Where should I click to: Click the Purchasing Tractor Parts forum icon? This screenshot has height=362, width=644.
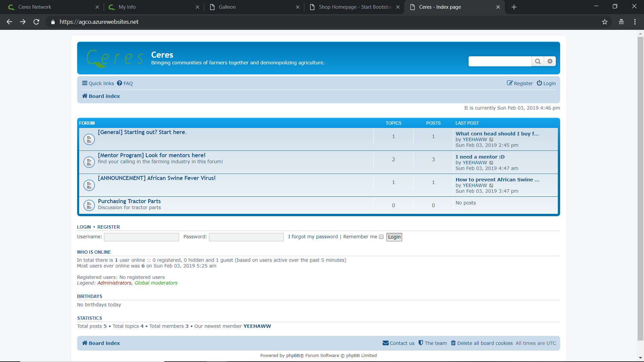point(89,205)
